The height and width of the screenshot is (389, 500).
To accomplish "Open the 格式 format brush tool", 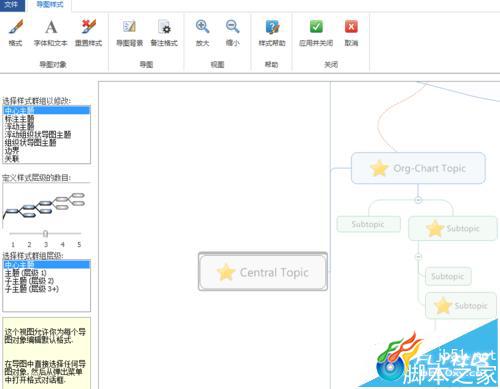I will tap(16, 33).
